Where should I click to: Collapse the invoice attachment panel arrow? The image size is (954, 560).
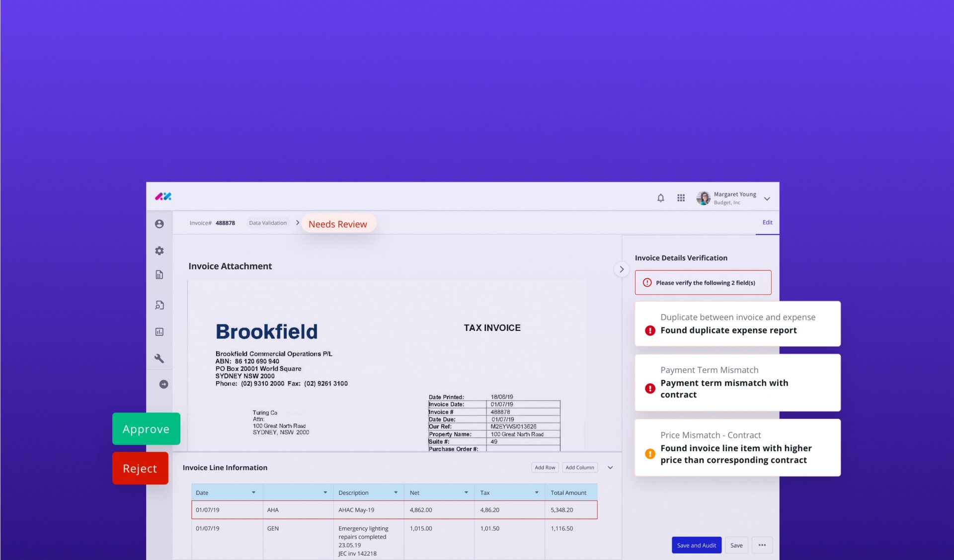tap(622, 269)
